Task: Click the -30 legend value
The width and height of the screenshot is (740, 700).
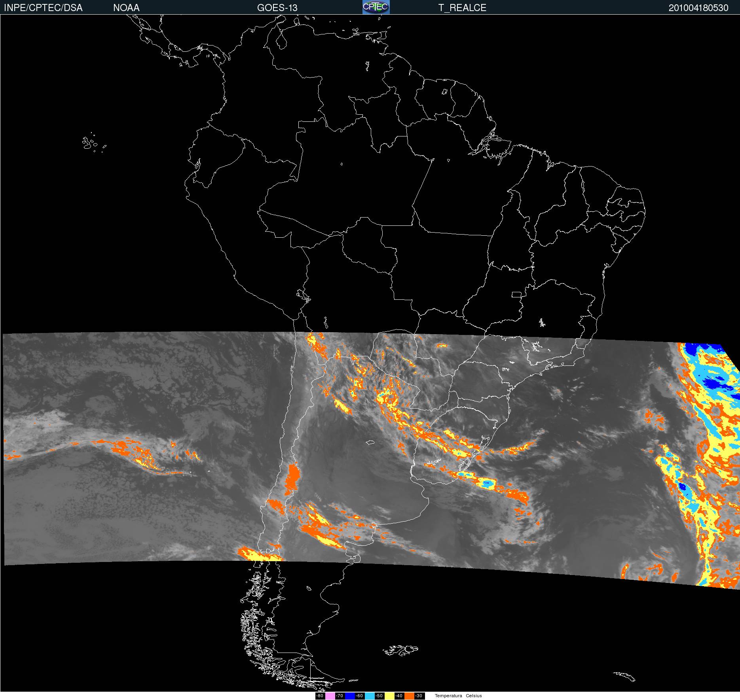Action: pyautogui.click(x=419, y=696)
